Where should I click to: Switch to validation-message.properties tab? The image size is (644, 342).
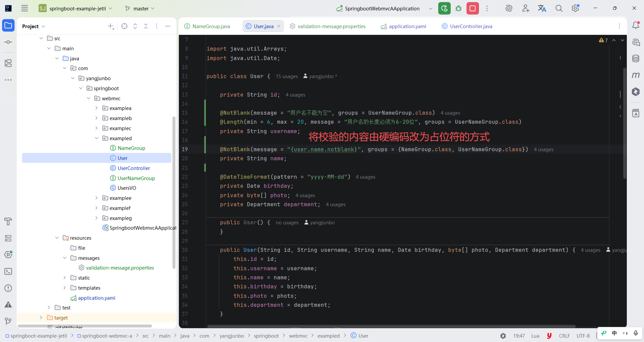click(328, 26)
